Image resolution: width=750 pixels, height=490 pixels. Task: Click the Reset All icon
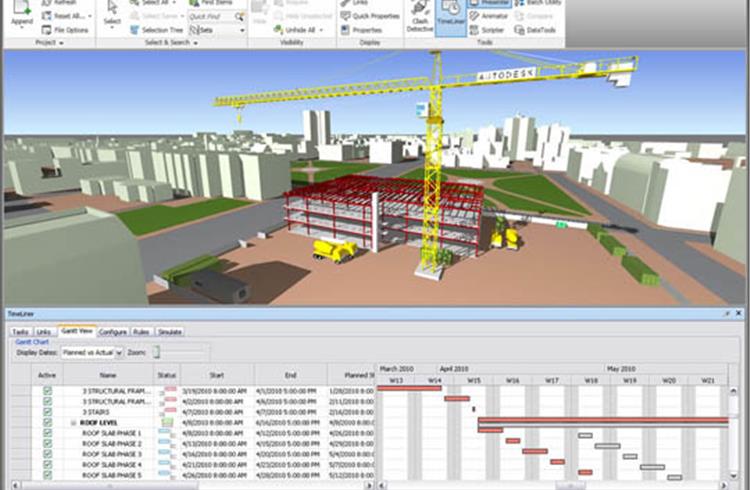(x=47, y=16)
